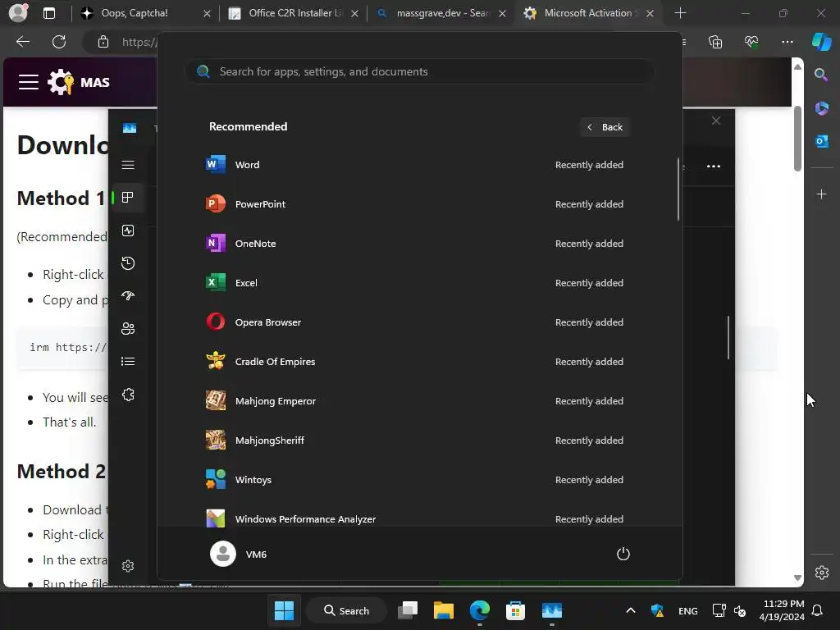This screenshot has height=630, width=840.
Task: Switch to the Office C2R Installer tab
Action: (294, 13)
